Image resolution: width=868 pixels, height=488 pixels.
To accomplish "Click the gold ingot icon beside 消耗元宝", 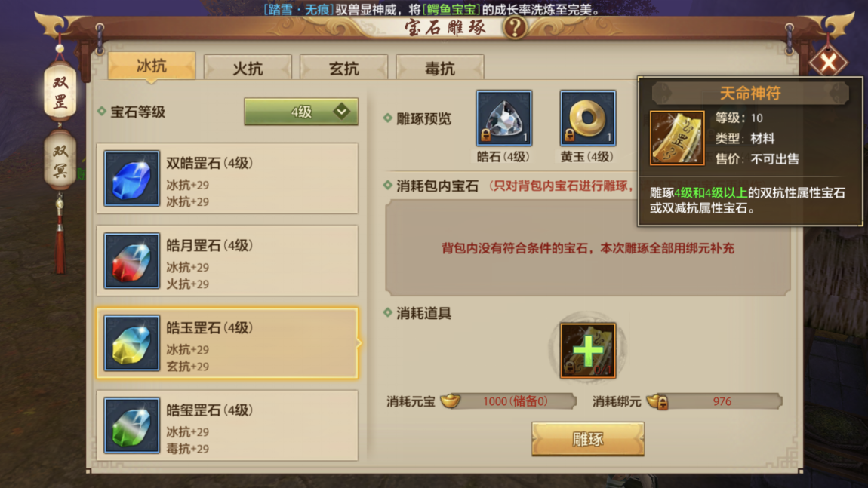I will tap(450, 401).
